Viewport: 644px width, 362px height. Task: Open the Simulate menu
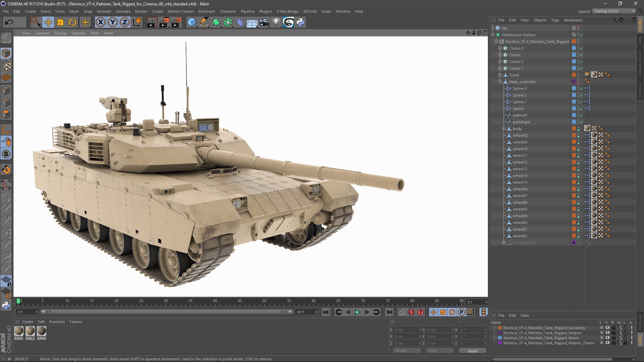pyautogui.click(x=123, y=11)
